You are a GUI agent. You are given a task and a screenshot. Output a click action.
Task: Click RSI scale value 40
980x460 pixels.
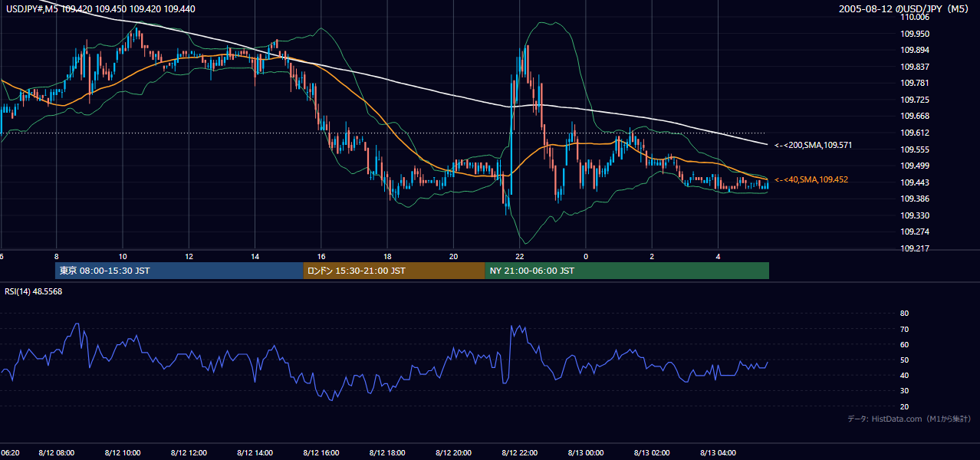click(904, 375)
